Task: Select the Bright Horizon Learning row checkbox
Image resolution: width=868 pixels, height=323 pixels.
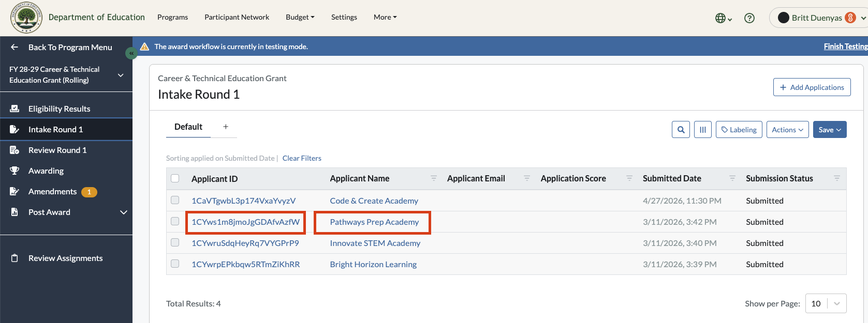Action: [x=175, y=264]
